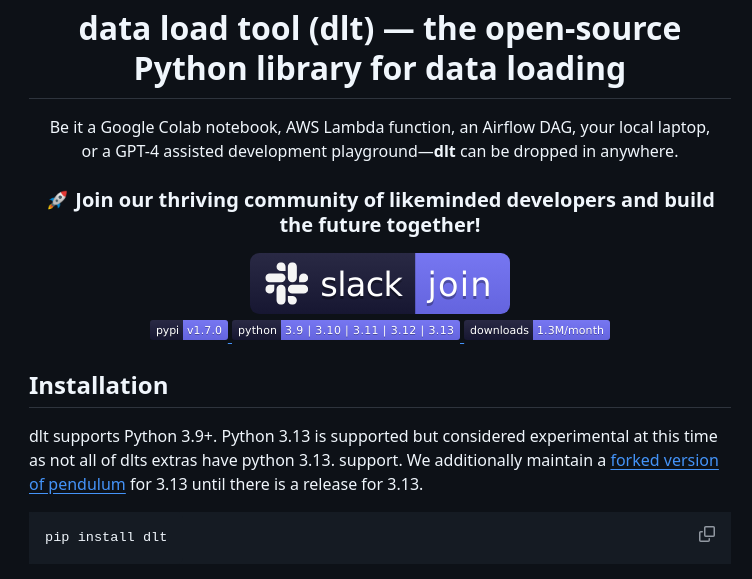Click the "pip install dlt" code text
Image resolution: width=752 pixels, height=579 pixels.
pyautogui.click(x=106, y=537)
